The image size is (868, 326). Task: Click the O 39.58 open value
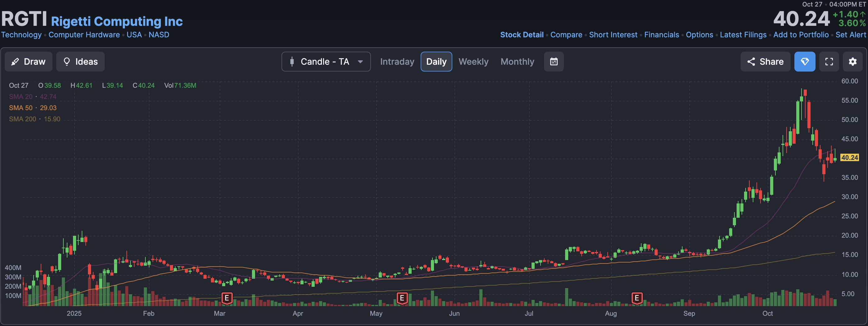pyautogui.click(x=49, y=85)
